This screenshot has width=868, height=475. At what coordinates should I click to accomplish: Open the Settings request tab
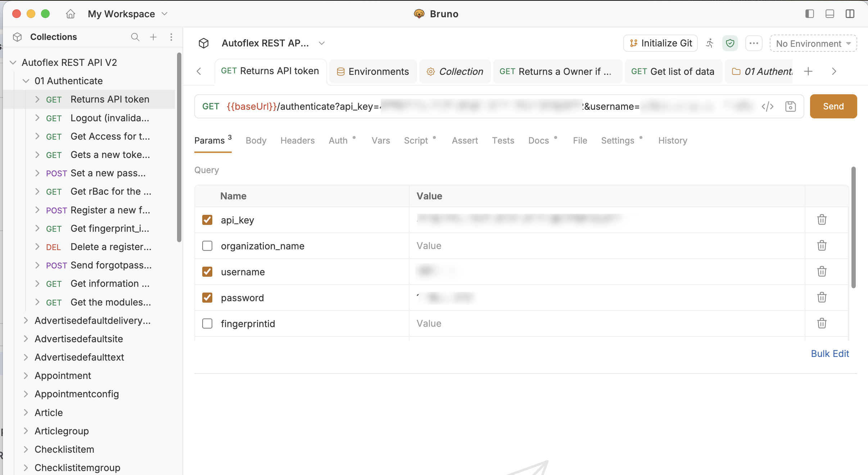click(x=618, y=141)
